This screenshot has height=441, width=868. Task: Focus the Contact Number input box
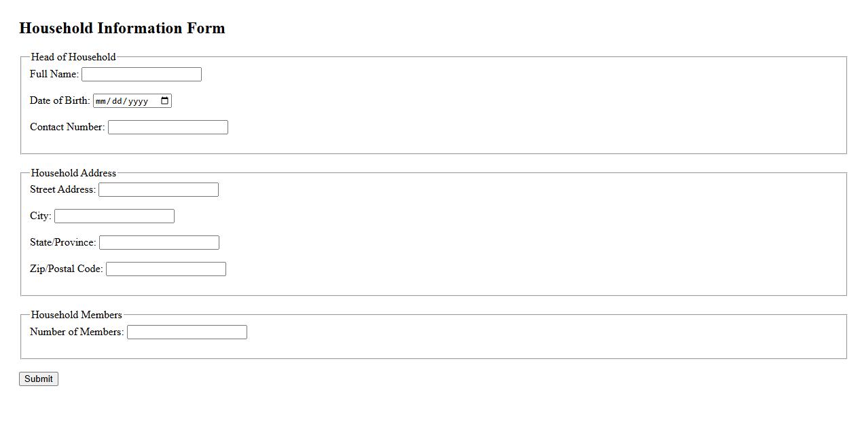[x=168, y=128]
